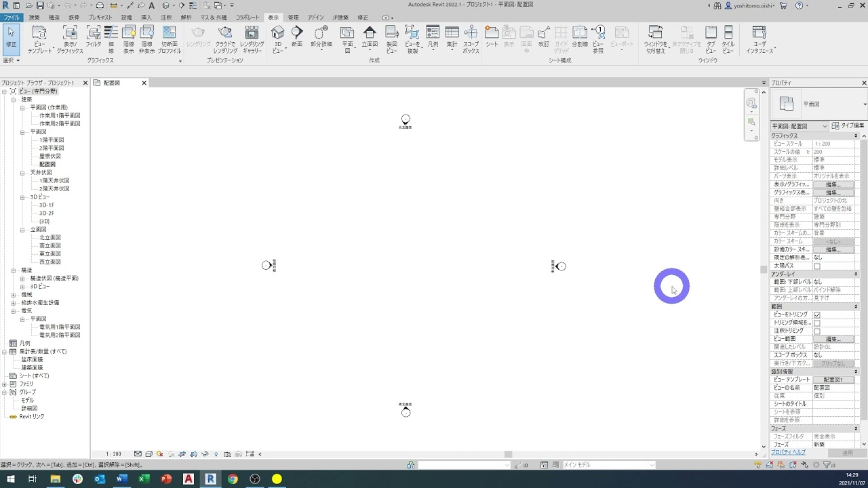Switch to the 注釈 ribbon tab
Screen dimensions: 868x488
pyautogui.click(x=166, y=18)
